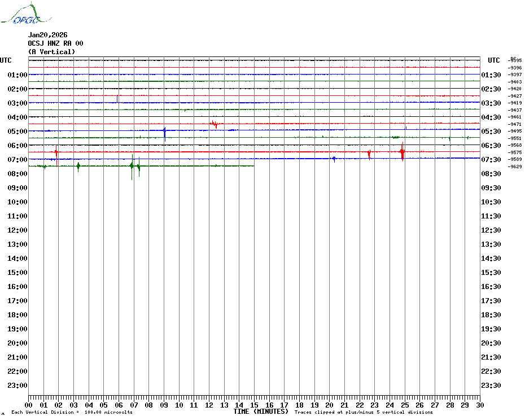
Task: Click the Traces clipped footer note
Action: tap(364, 413)
